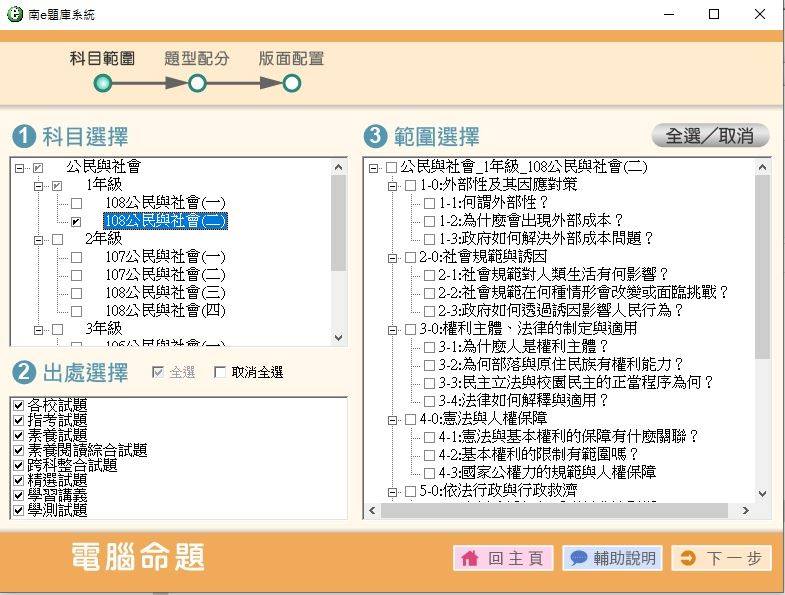Click the home icon on 回主頁 button
Screen dimensions: 785x595
pos(469,558)
